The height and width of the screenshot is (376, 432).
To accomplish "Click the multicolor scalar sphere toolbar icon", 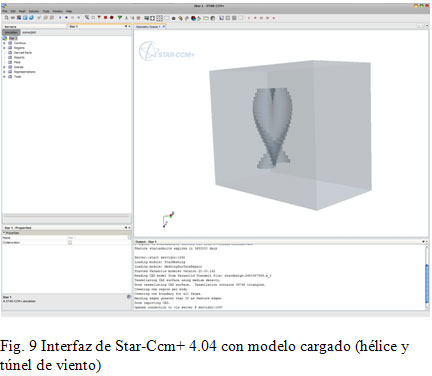I will click(193, 18).
